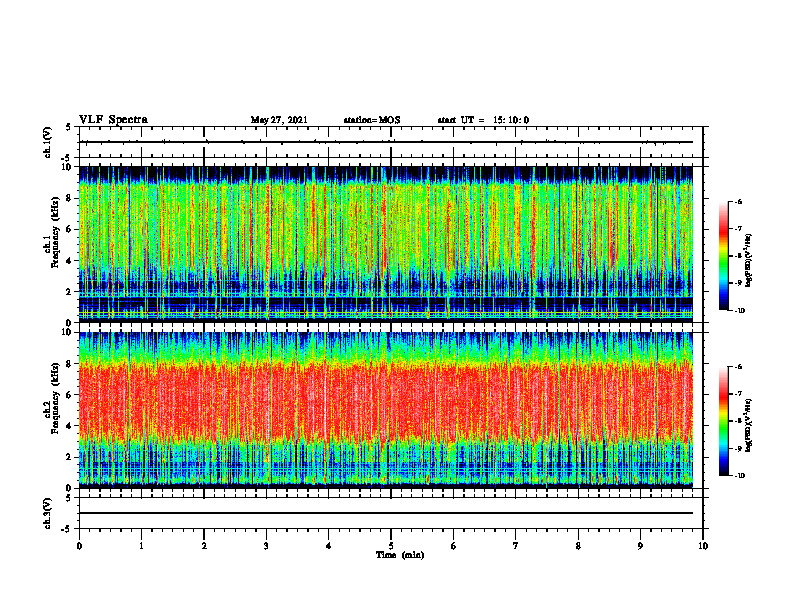Click the time axis tick label "5"
Image resolution: width=792 pixels, height=612 pixels.
coord(391,546)
